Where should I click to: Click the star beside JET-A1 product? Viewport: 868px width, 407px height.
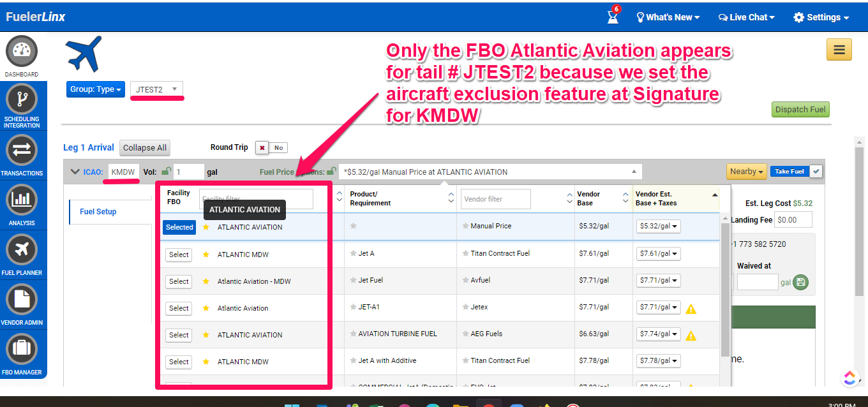click(x=353, y=307)
